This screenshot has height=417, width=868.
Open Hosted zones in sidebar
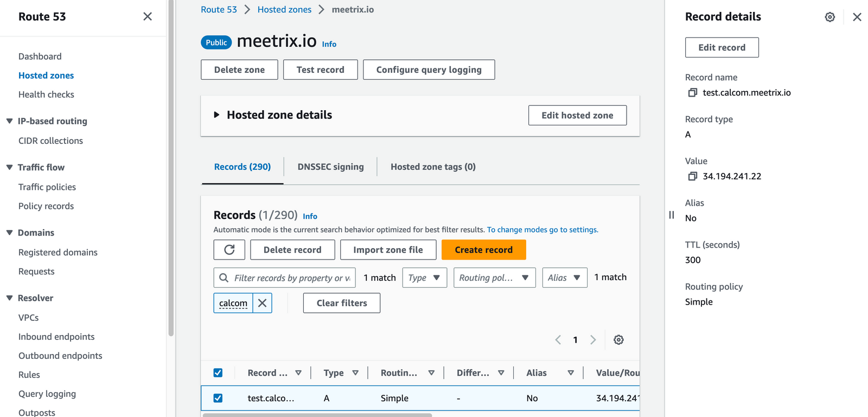click(46, 75)
